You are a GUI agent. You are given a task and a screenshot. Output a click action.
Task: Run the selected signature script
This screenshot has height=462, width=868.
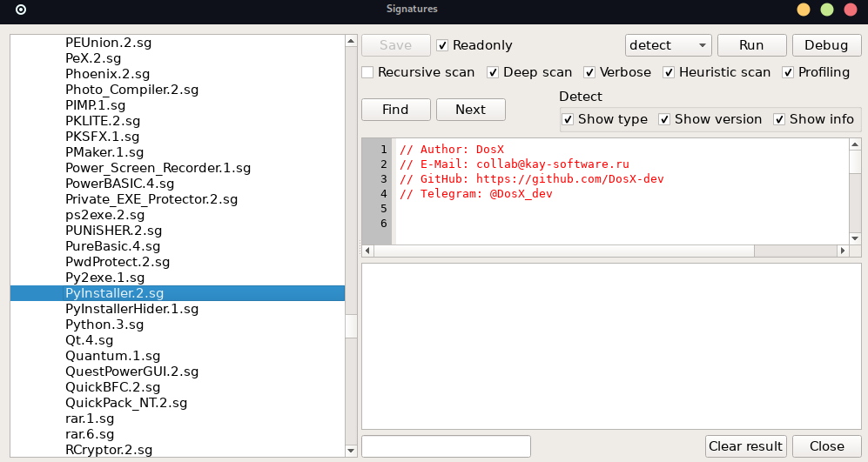click(751, 45)
